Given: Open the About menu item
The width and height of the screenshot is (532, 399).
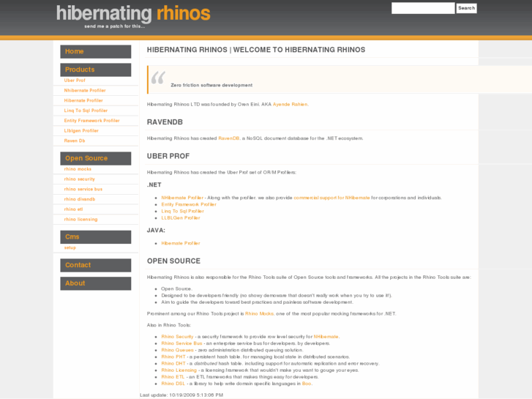Looking at the screenshot, I should coord(96,283).
